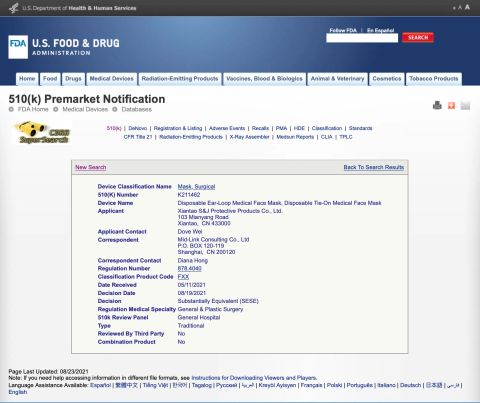The width and height of the screenshot is (480, 403).
Task: Go Back To Search Results
Action: click(374, 167)
